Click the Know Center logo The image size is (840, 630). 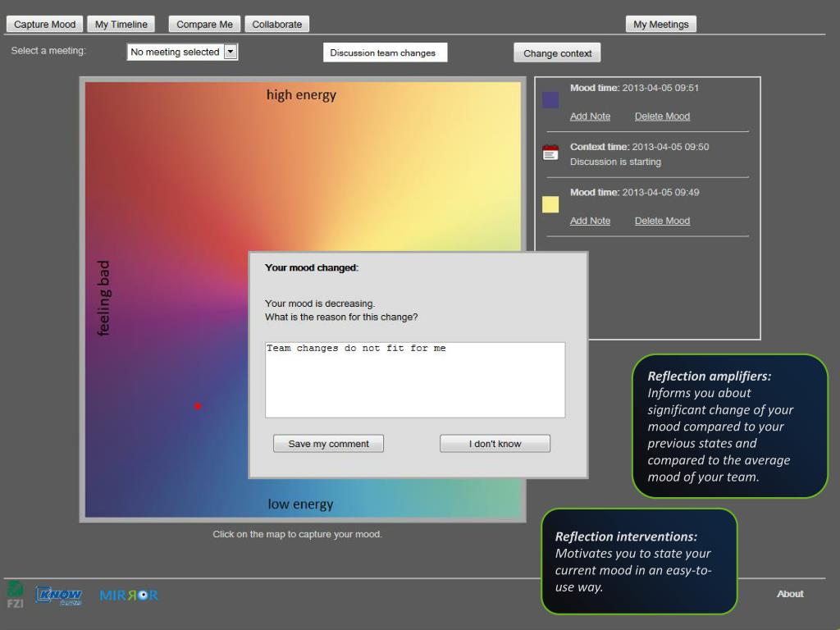coord(58,595)
